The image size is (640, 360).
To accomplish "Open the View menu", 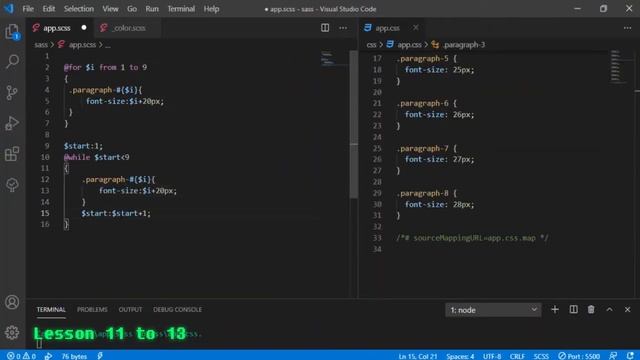I will point(110,9).
